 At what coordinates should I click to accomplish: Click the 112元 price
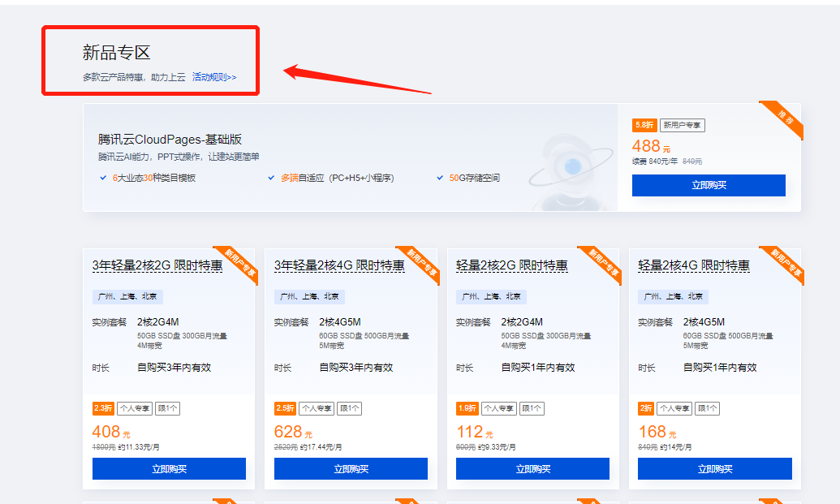pyautogui.click(x=475, y=432)
